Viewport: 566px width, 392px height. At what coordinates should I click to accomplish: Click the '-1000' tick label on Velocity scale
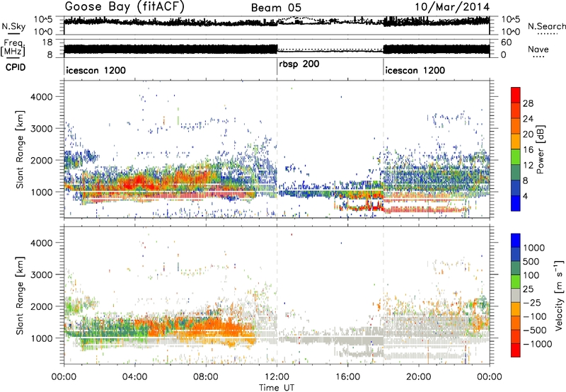click(x=537, y=344)
